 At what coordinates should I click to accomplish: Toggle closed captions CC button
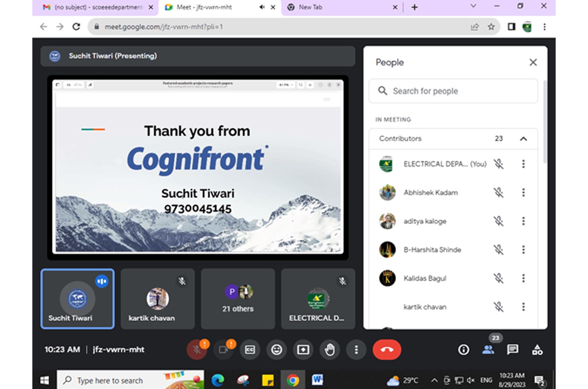pyautogui.click(x=250, y=350)
